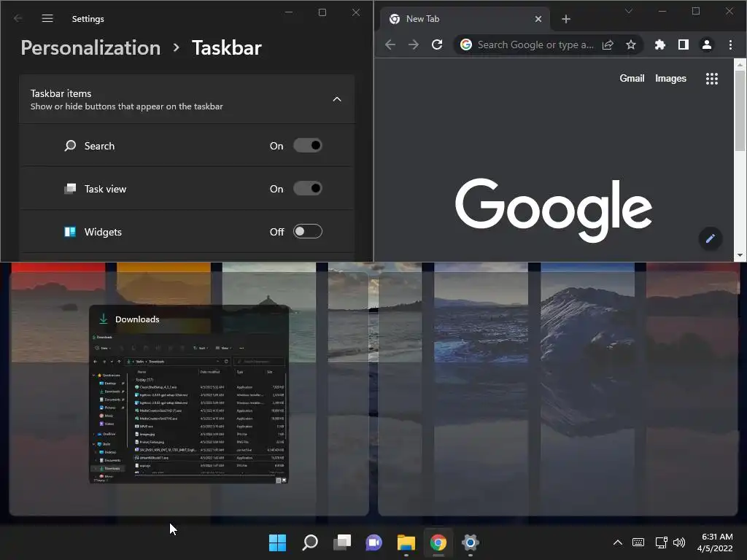Open Settings hamburger navigation menu

point(47,18)
